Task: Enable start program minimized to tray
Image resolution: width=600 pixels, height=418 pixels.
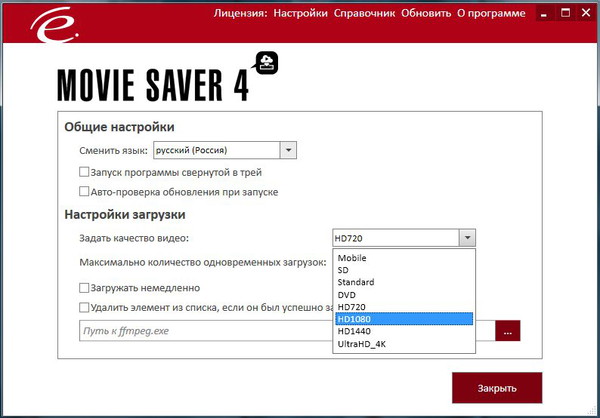Action: [85, 172]
